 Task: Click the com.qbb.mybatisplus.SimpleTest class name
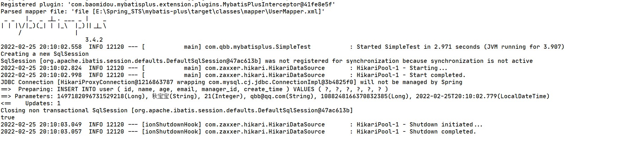[x=258, y=47]
